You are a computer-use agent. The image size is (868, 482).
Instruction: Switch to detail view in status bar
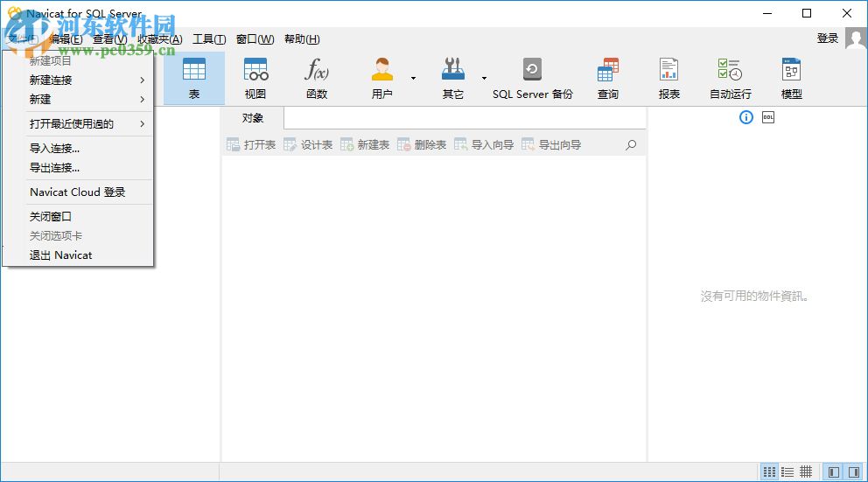806,472
